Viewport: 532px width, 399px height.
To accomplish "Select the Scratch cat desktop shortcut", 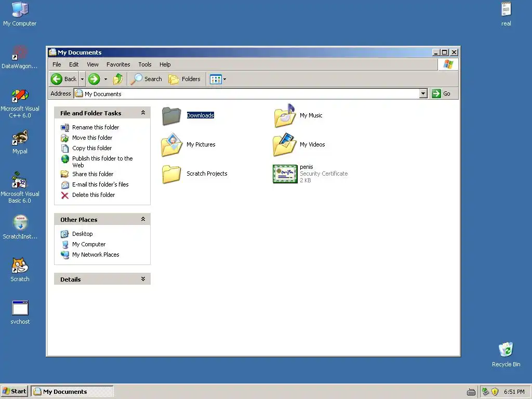I will 20,265.
